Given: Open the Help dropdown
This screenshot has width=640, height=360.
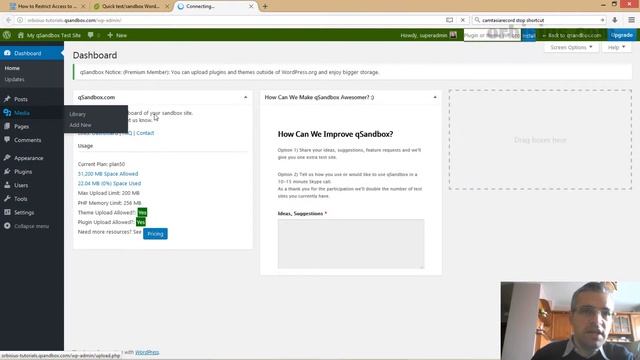Looking at the screenshot, I should [616, 47].
